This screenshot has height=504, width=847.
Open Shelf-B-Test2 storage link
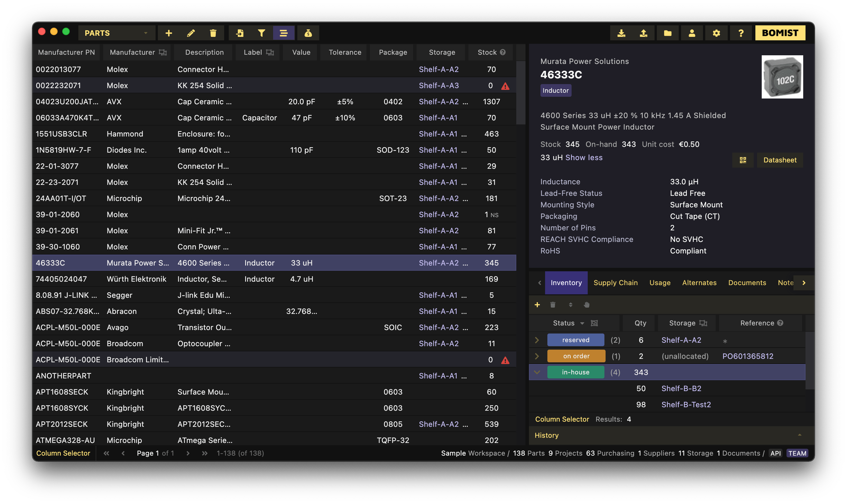click(686, 404)
